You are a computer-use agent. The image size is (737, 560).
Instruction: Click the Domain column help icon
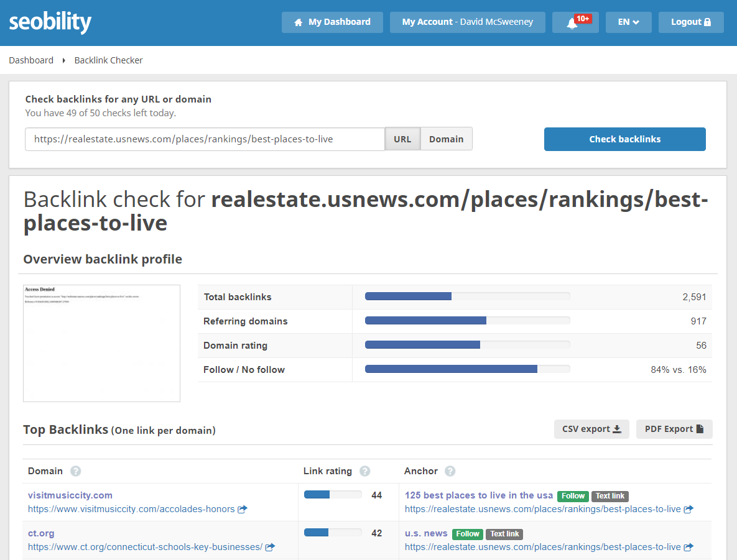[76, 471]
